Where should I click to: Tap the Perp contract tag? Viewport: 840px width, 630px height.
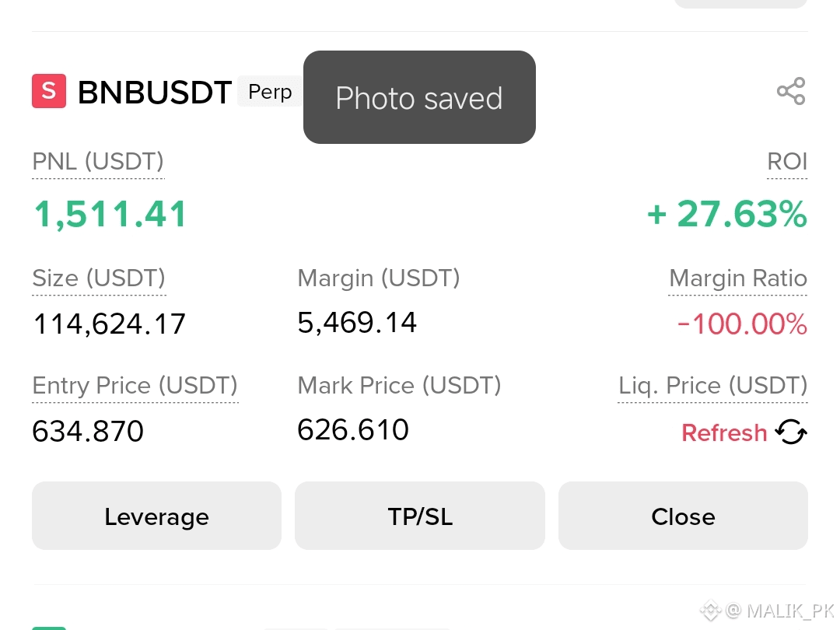[x=270, y=92]
